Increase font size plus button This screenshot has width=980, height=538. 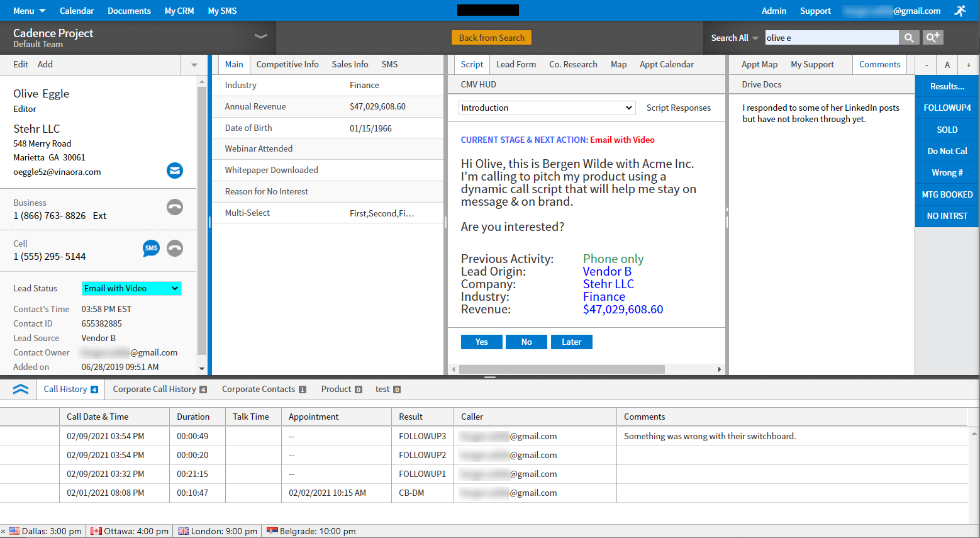tap(969, 65)
